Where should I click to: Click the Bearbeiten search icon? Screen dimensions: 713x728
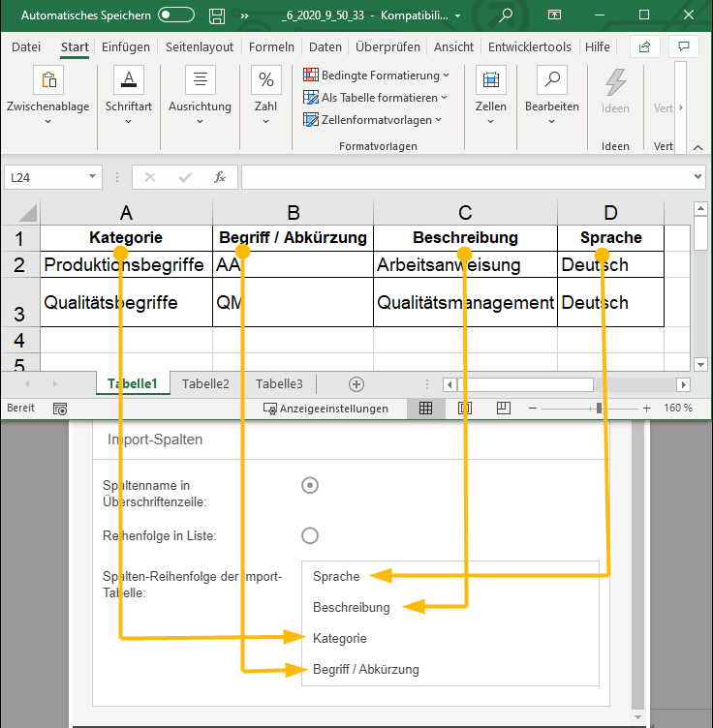[552, 80]
